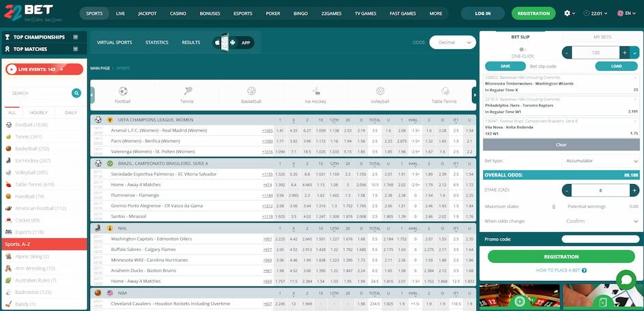Expand +1184 markets for Fluminense - Flamengo
Screen dimensions: 644x311
(267, 195)
